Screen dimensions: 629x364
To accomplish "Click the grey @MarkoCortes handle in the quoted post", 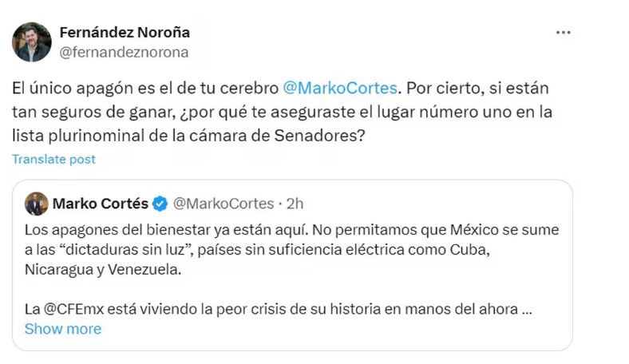I will pyautogui.click(x=224, y=204).
